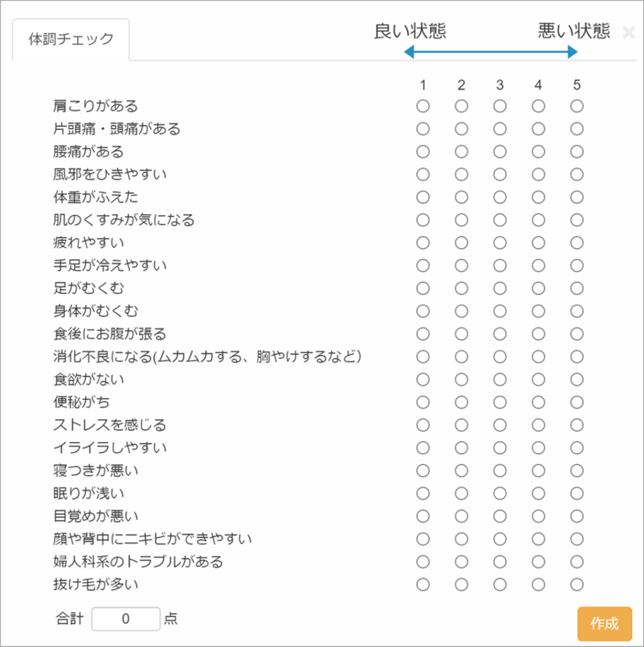Select rating 5 for 片頭痛・頭痛がある
Screen dimensions: 644x647
(x=576, y=129)
